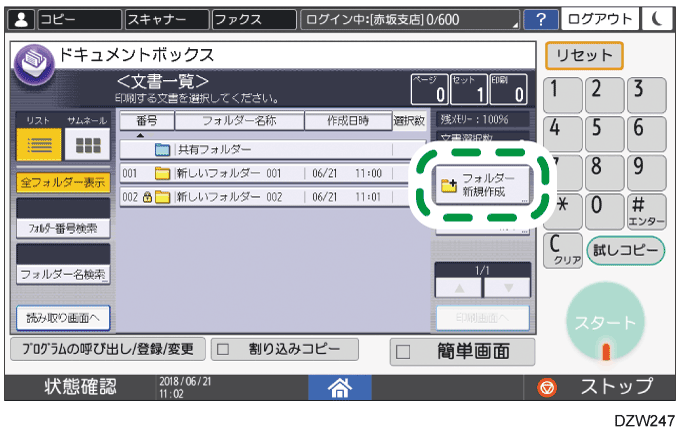Tap the 状態確認 button
Viewport: 679px width, 431px height.
coord(81,387)
